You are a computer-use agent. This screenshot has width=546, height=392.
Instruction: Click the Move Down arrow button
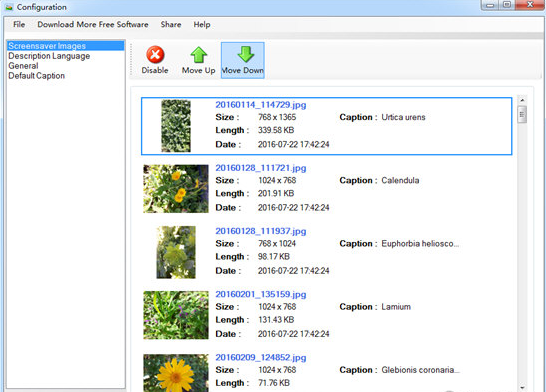coord(243,60)
